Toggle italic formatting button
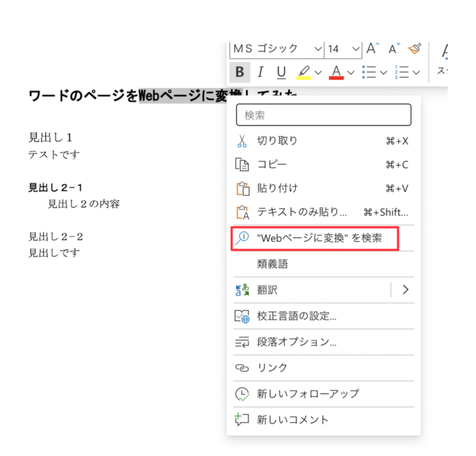Screen dimensions: 476x456 (260, 72)
